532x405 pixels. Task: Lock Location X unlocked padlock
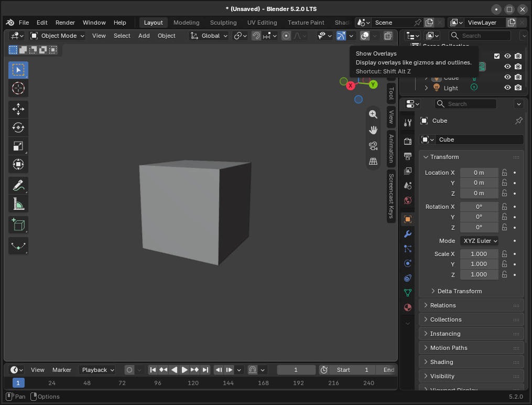pos(505,173)
